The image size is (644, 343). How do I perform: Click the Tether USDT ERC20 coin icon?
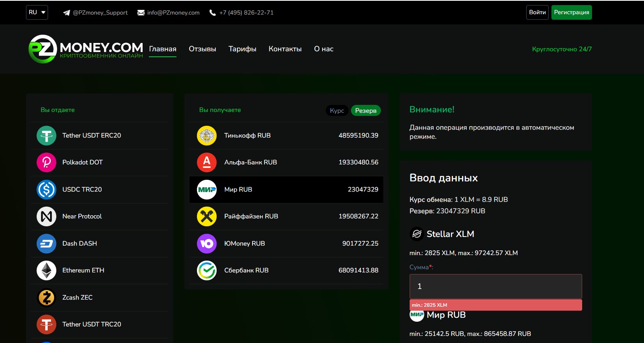(46, 136)
